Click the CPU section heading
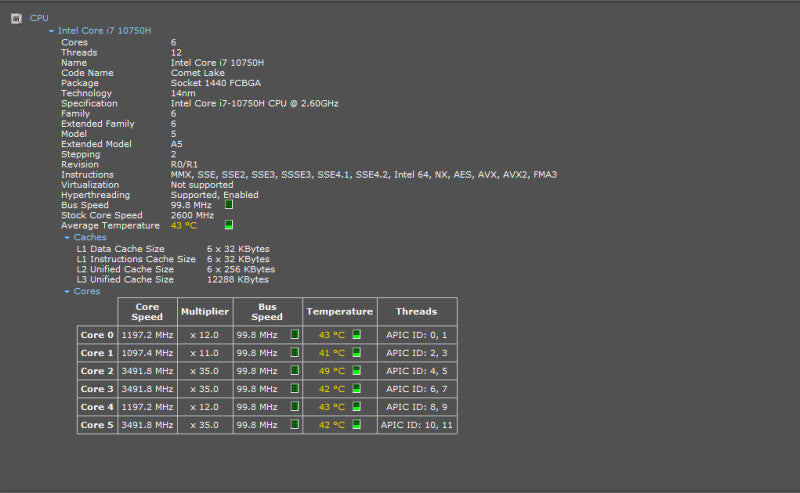The image size is (800, 493). pyautogui.click(x=39, y=18)
